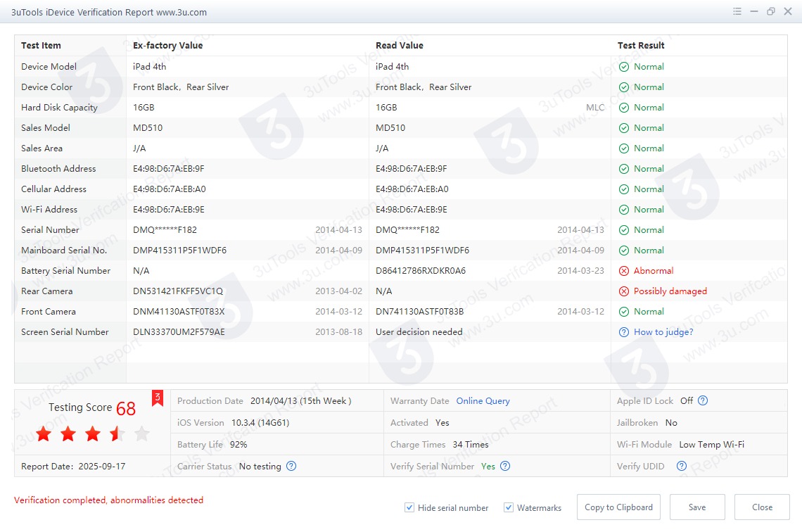Click the Normal check icon for Sales Area

coord(624,148)
